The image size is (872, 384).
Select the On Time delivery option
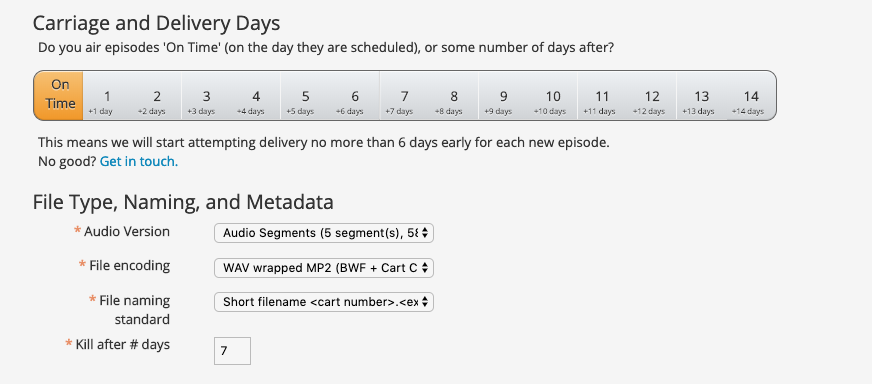[58, 95]
